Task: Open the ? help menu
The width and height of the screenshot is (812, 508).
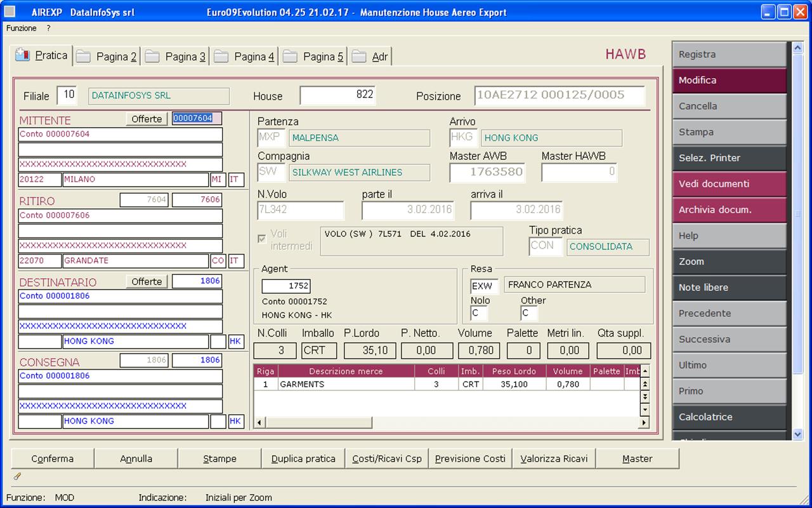Action: 48,29
